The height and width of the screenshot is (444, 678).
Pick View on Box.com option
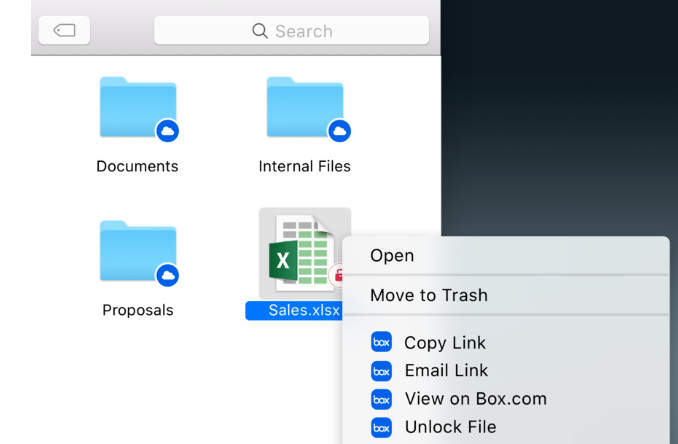point(475,399)
